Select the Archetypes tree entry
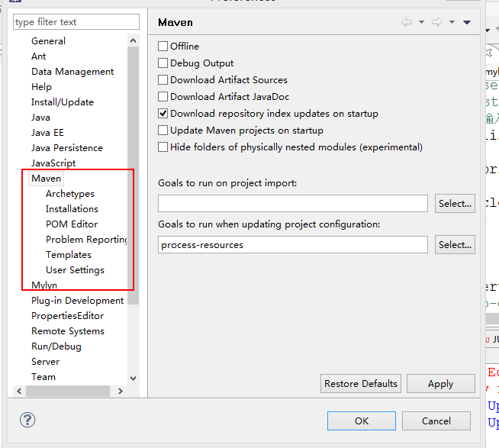The height and width of the screenshot is (448, 499). click(70, 194)
